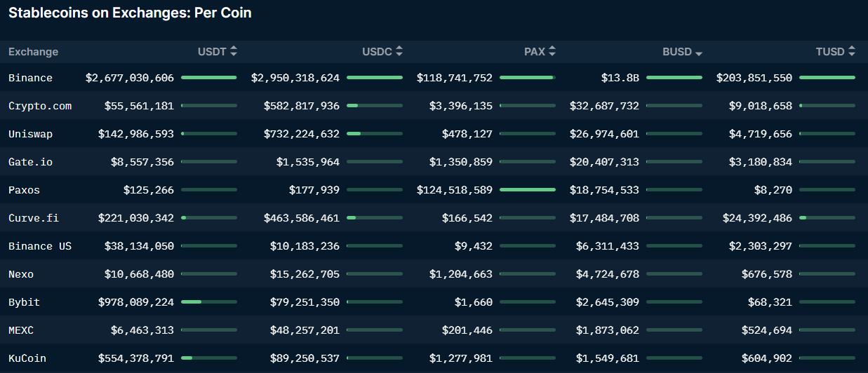Screen dimensions: 868x373
Task: Click the Paxos exchange name
Action: (x=24, y=190)
